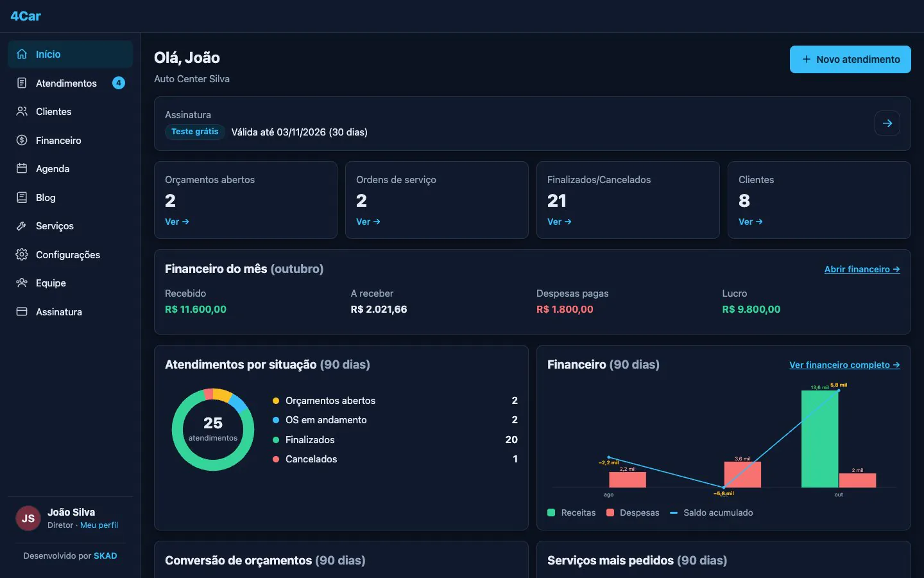
Task: Click the red Despesas legend swatch
Action: [x=610, y=512]
